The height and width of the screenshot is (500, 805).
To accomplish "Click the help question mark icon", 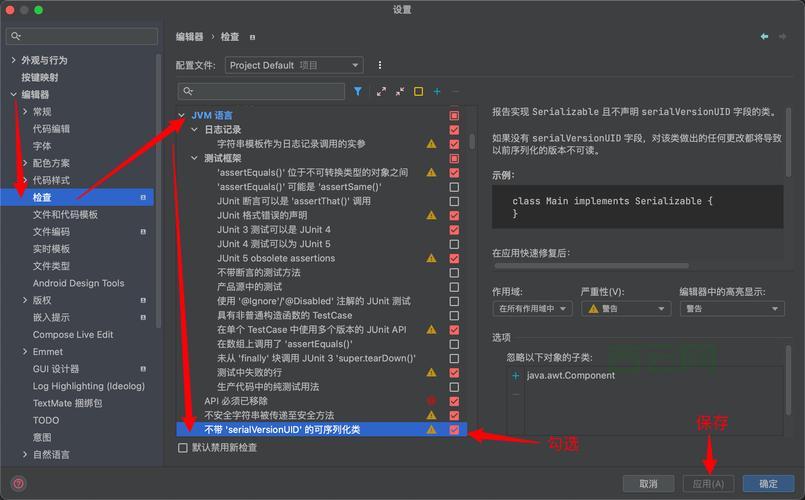I will [18, 484].
